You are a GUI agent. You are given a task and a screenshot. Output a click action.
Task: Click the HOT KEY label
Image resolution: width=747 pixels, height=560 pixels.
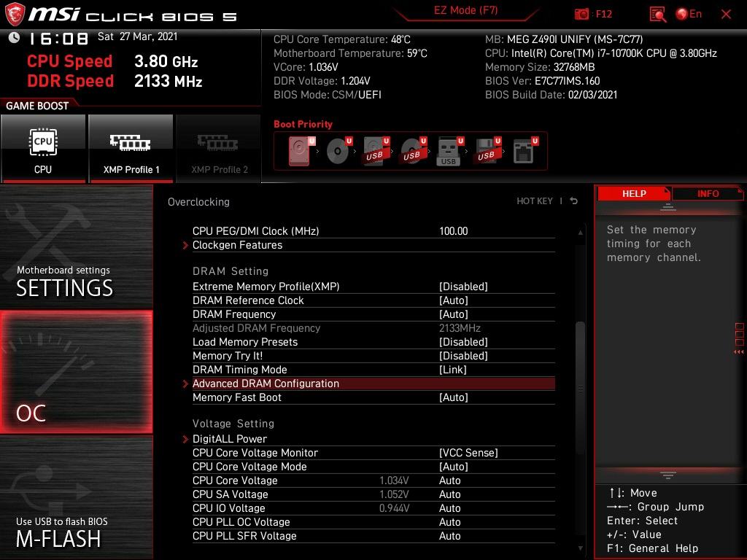click(535, 201)
